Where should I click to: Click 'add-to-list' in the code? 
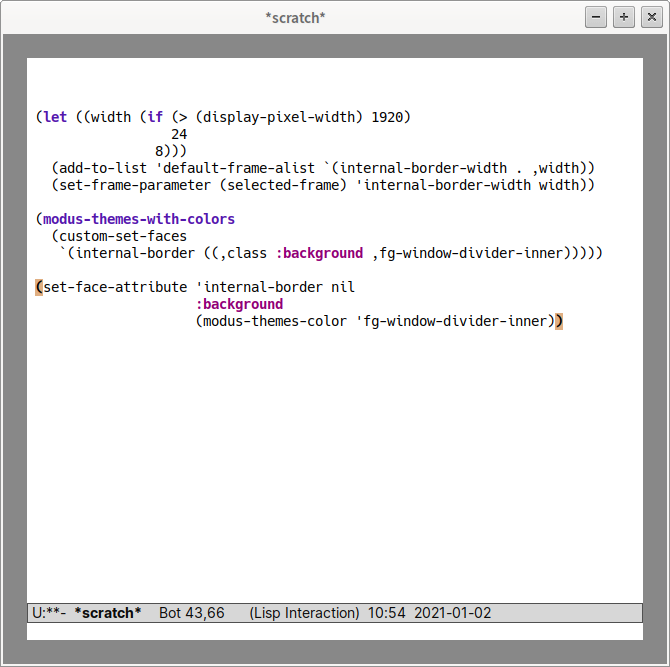pyautogui.click(x=103, y=168)
